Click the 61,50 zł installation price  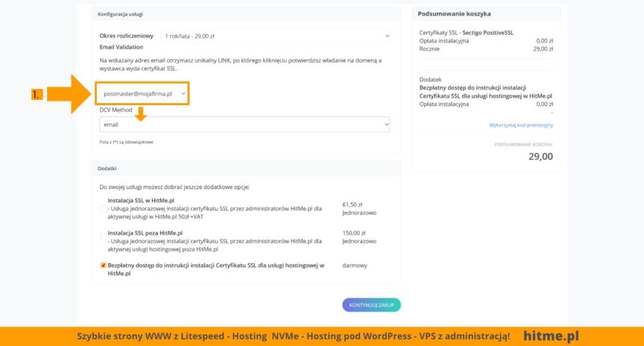click(x=353, y=204)
